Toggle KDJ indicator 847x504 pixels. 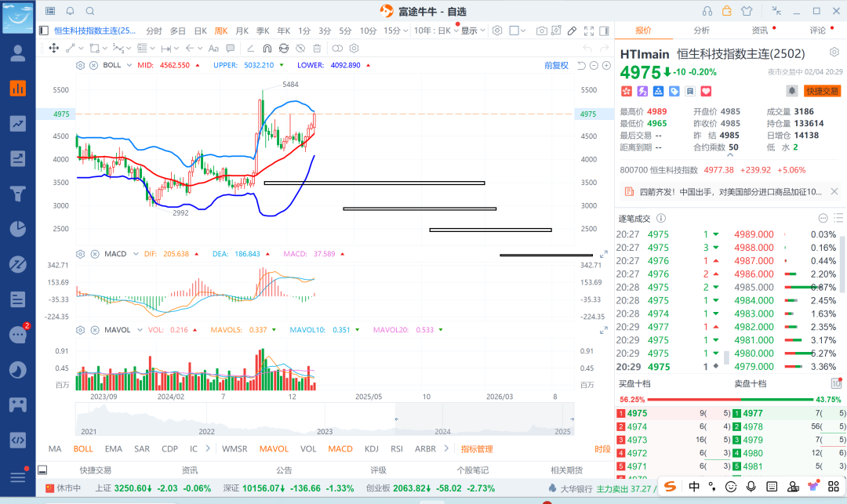click(372, 448)
